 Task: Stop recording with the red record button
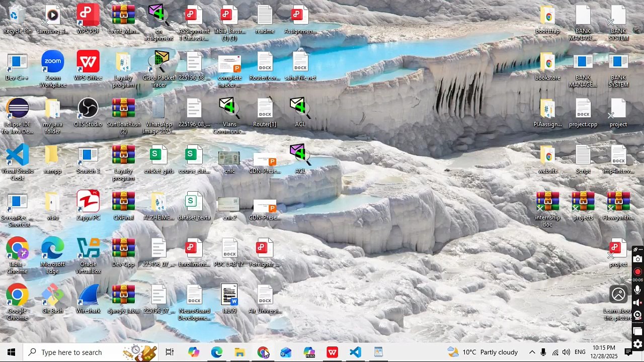637,271
